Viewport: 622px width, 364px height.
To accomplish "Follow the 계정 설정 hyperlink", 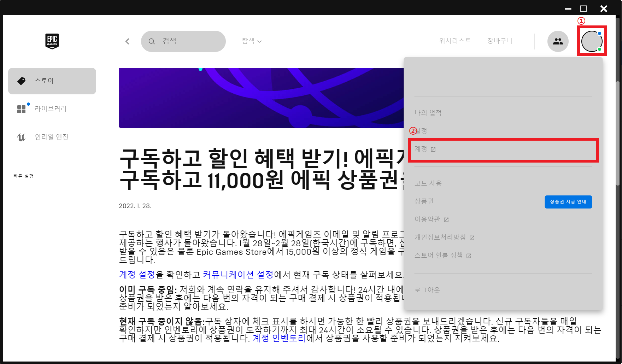I will 137,275.
